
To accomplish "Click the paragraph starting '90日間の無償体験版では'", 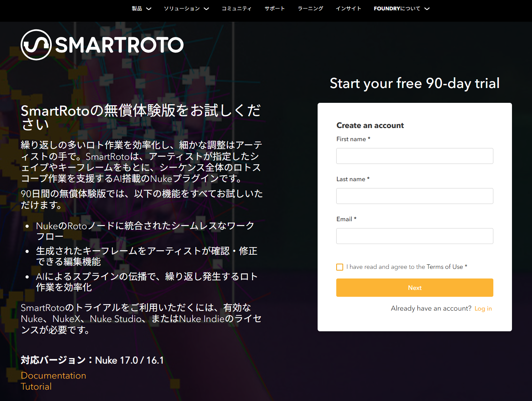I will pyautogui.click(x=142, y=199).
